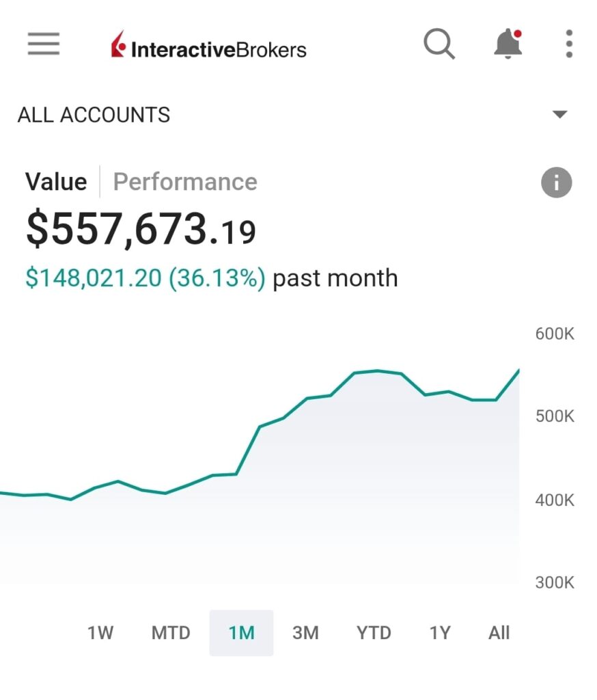Show the 1Y chart range
This screenshot has width=597, height=700.
click(x=440, y=632)
